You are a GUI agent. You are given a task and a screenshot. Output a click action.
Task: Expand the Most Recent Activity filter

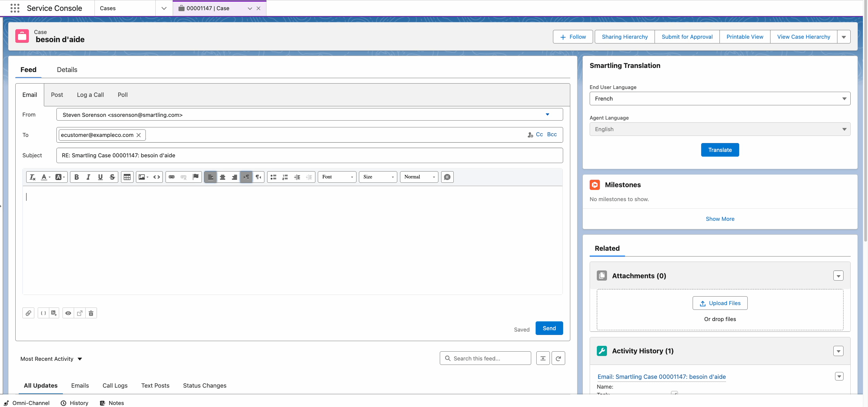(51, 359)
